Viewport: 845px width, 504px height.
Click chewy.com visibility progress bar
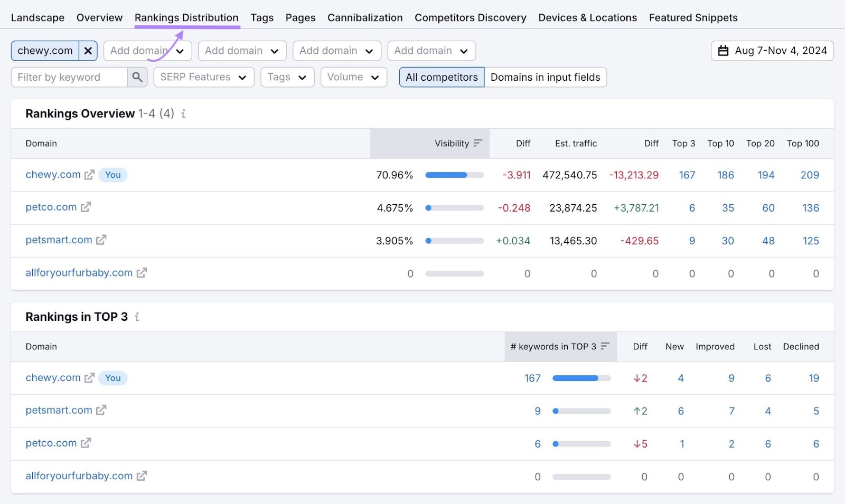tap(455, 175)
